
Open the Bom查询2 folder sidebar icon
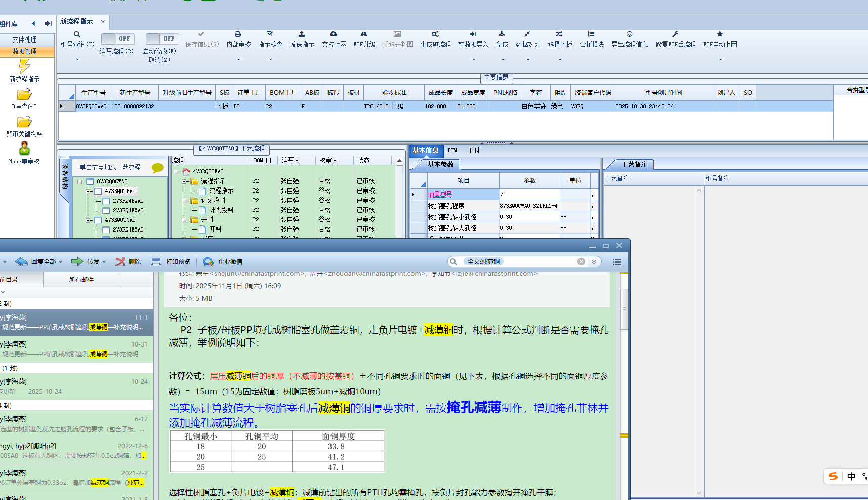(24, 94)
